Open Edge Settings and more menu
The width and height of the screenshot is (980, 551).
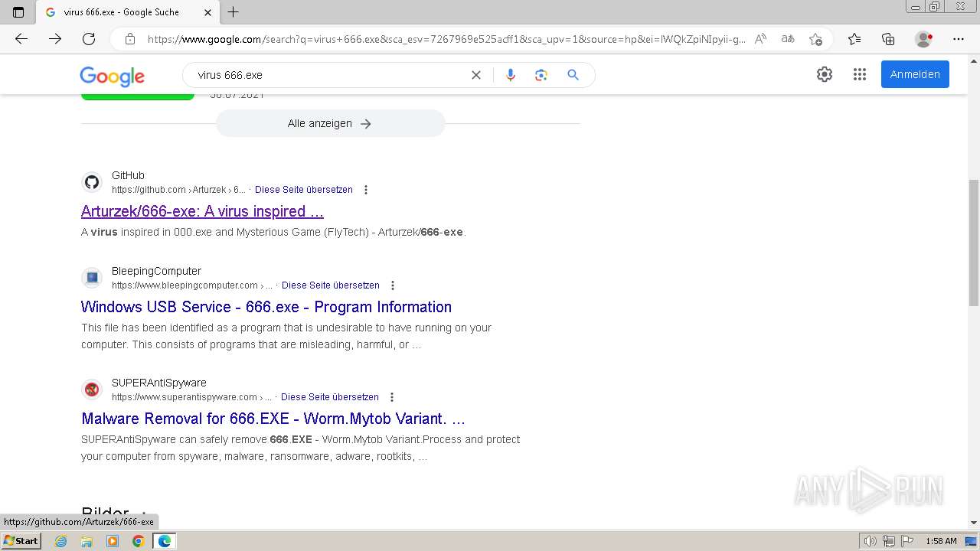959,39
